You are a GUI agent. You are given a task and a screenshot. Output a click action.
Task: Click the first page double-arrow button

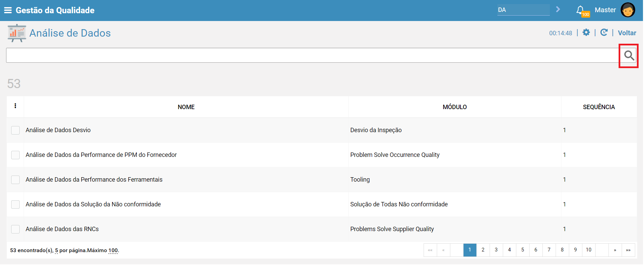coord(430,250)
